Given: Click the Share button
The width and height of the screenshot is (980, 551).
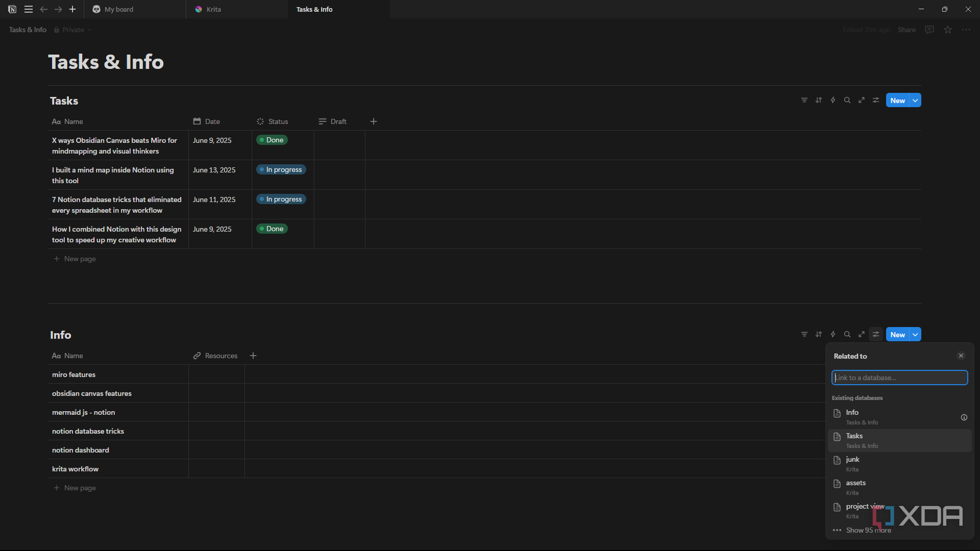Looking at the screenshot, I should click(906, 30).
